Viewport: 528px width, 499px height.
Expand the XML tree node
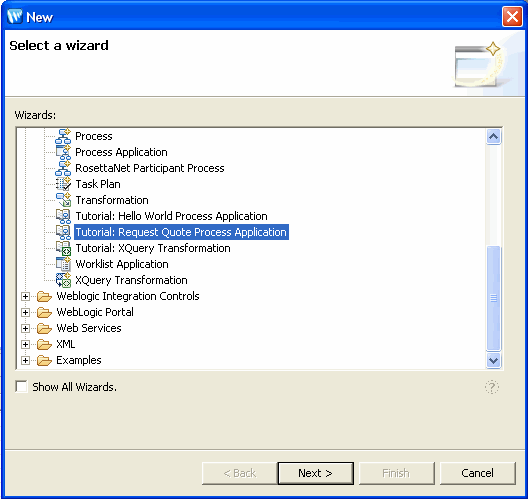click(25, 344)
